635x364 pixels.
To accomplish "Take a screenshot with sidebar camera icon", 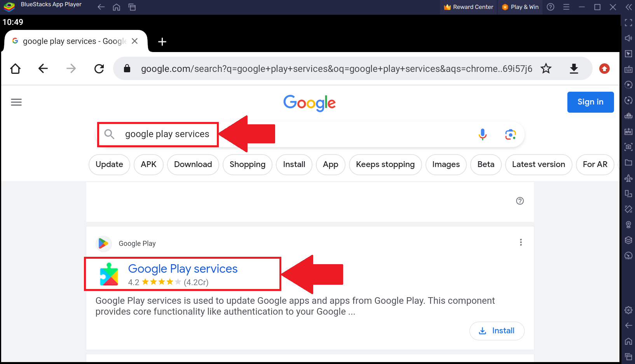I will (628, 147).
